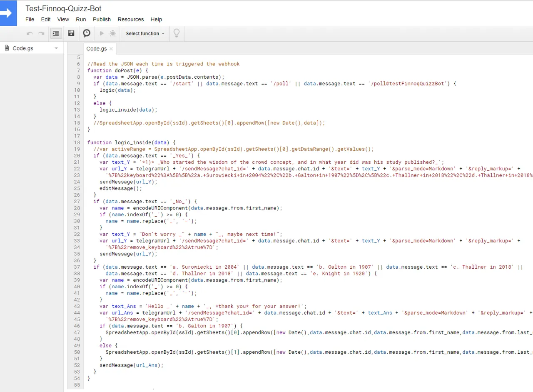Open the View menu
This screenshot has height=392, width=533.
tap(63, 19)
